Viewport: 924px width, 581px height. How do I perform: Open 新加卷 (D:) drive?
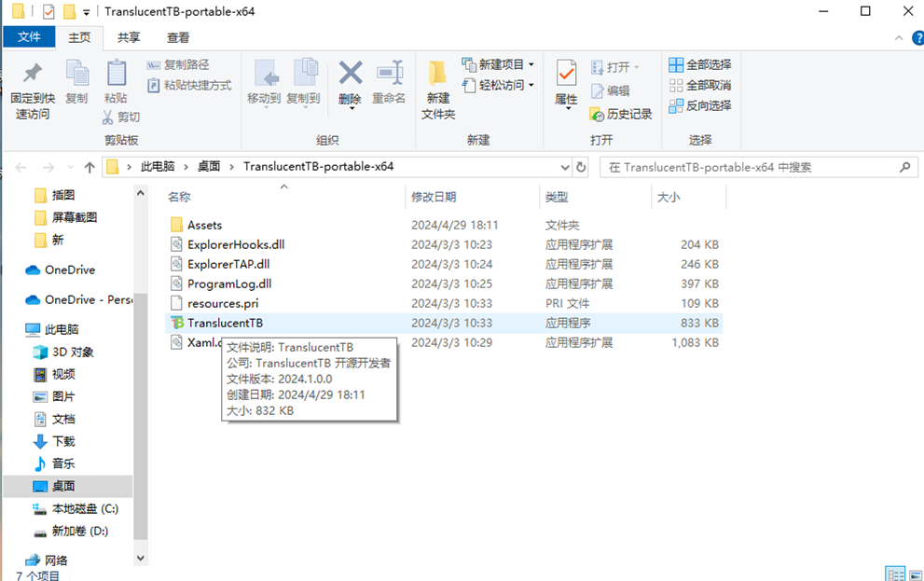pyautogui.click(x=79, y=531)
